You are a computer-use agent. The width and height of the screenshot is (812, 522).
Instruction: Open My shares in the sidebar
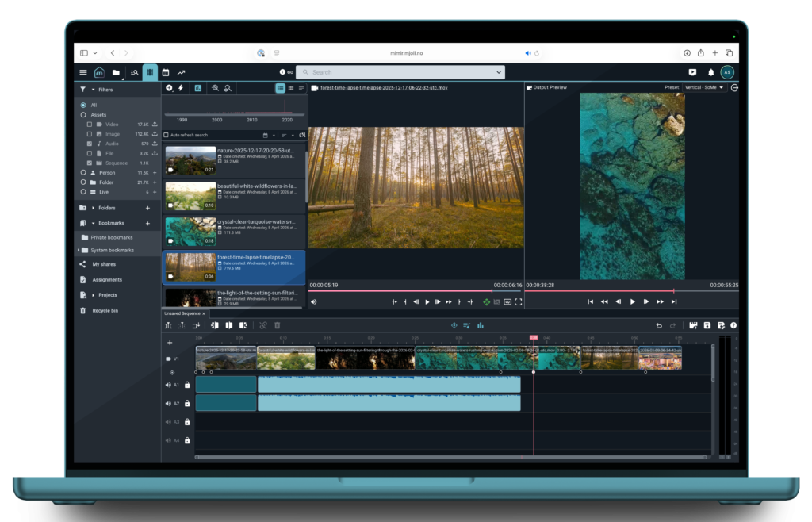tap(104, 264)
